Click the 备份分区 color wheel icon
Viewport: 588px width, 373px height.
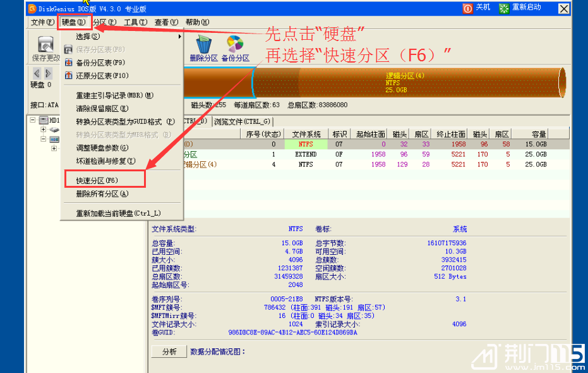235,44
